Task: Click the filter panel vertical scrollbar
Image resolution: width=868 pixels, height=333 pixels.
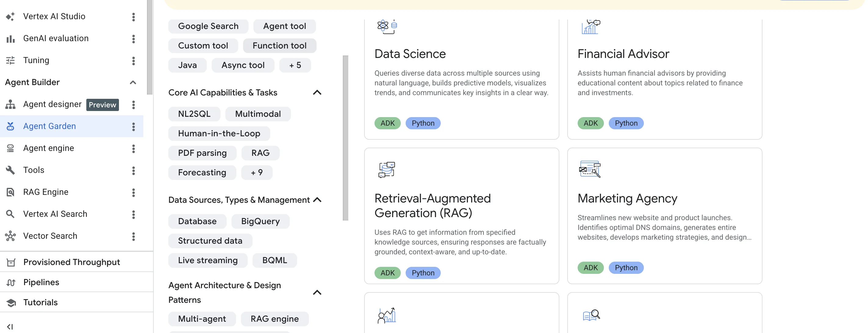Action: 345,138
